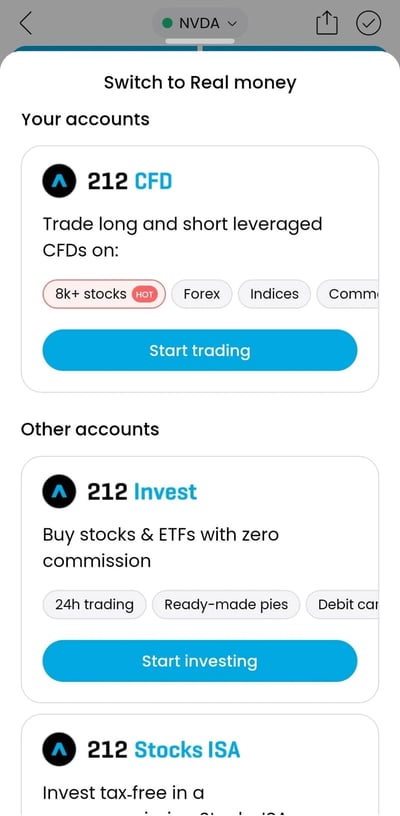Select the Forex chip
The image size is (400, 816).
coord(202,294)
